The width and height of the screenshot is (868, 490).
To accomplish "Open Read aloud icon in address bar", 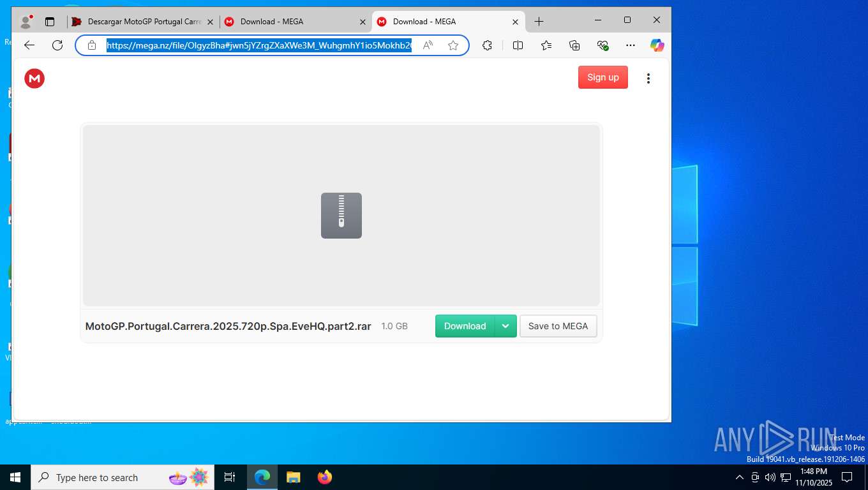I will coord(428,45).
